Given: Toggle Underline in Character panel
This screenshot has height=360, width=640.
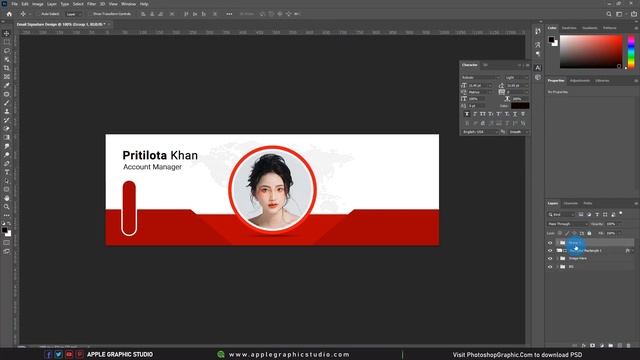Looking at the screenshot, I should coord(515,114).
